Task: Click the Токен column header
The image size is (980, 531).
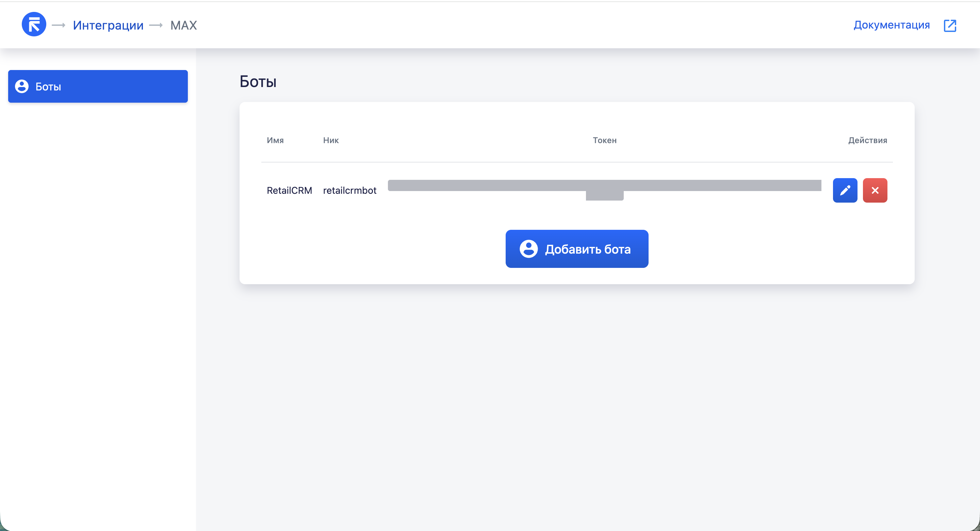Action: tap(605, 140)
